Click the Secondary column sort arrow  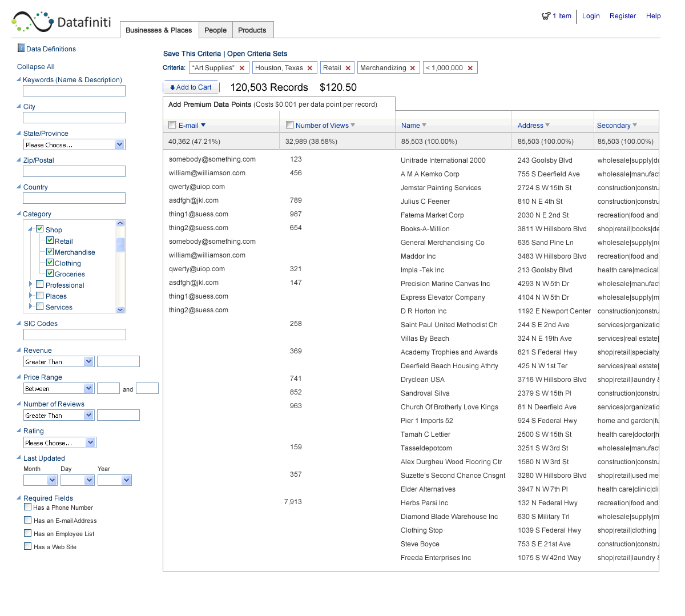[635, 125]
